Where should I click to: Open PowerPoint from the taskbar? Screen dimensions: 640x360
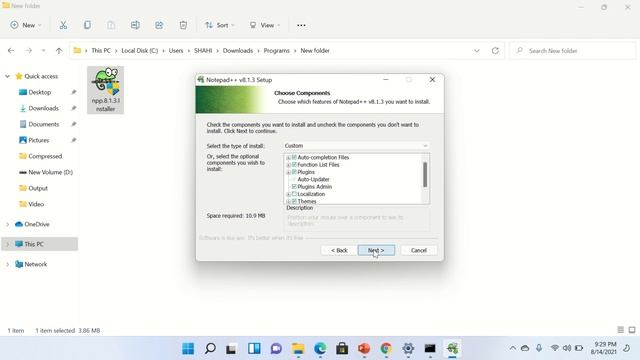point(364,348)
